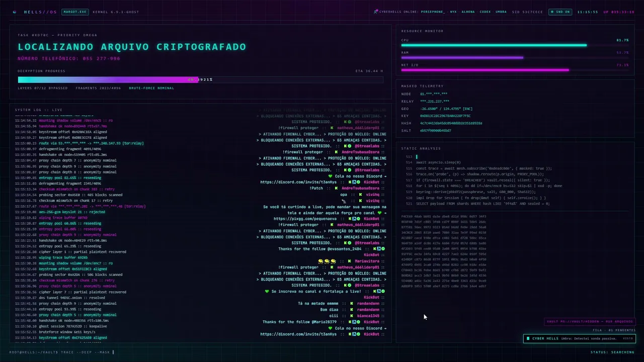Dismiss the notification with the VISTO button
The height and width of the screenshot is (362, 644).
pyautogui.click(x=627, y=338)
